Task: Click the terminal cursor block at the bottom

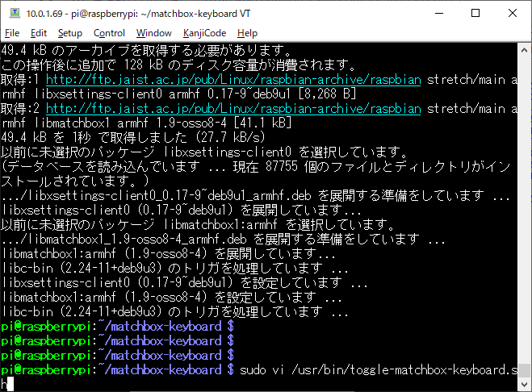Action: (x=10, y=384)
